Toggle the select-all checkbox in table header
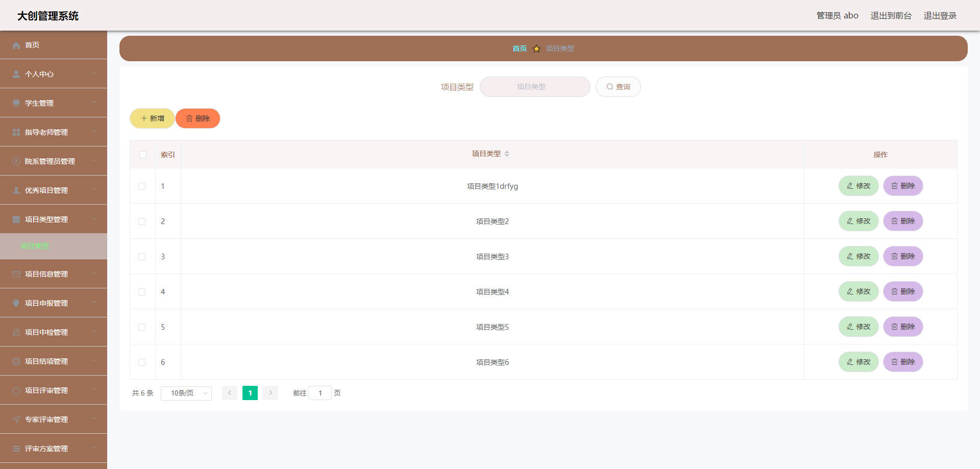 pyautogui.click(x=143, y=155)
